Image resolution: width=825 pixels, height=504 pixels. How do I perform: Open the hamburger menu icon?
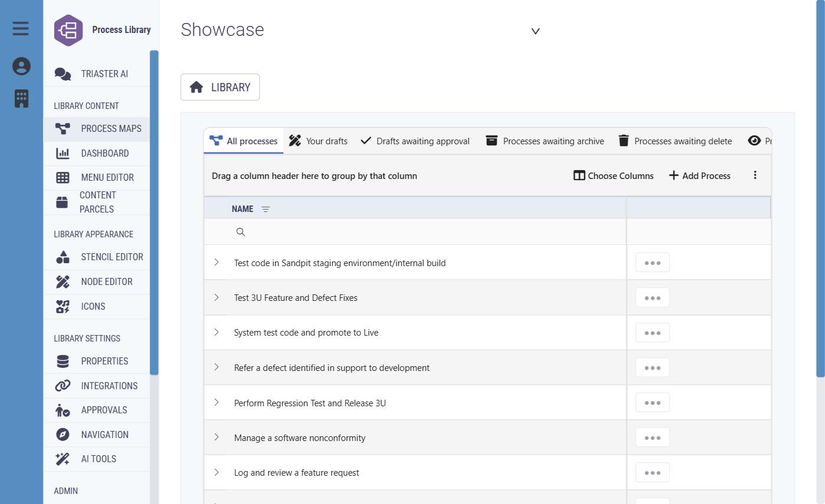(21, 28)
